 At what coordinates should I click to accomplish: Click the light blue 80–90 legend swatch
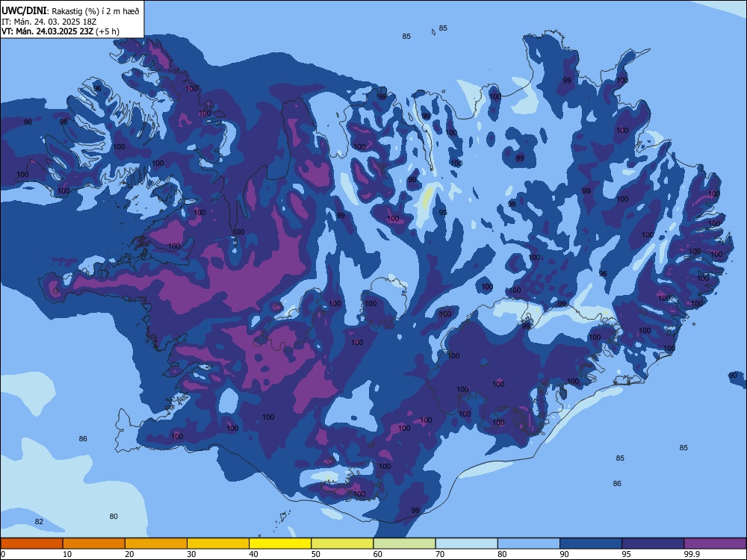529,544
